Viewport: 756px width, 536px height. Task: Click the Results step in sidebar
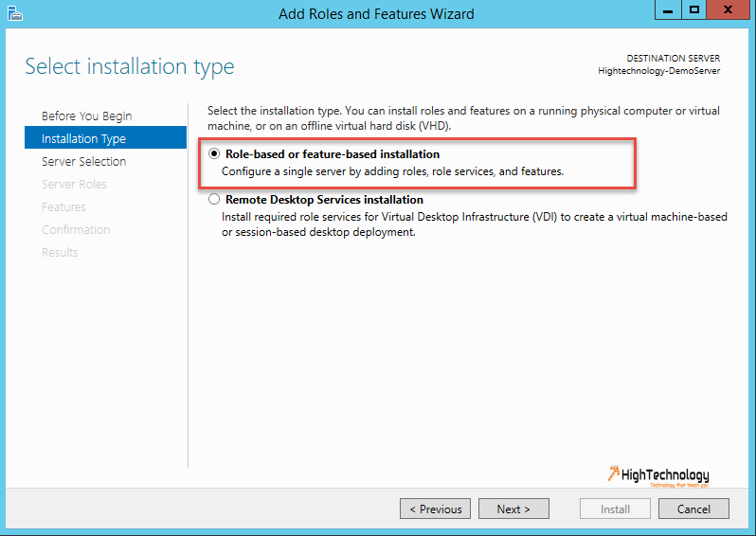(60, 252)
